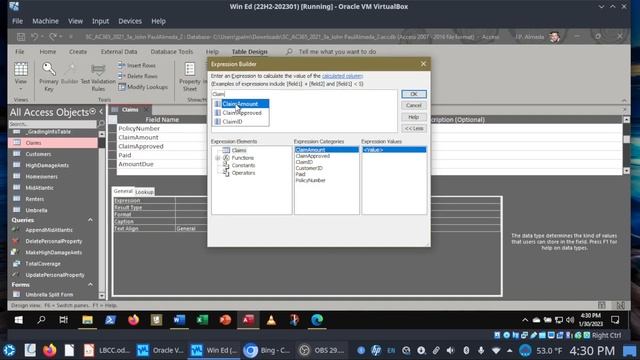Collapse the Queries group
This screenshot has width=640, height=360.
coord(90,220)
